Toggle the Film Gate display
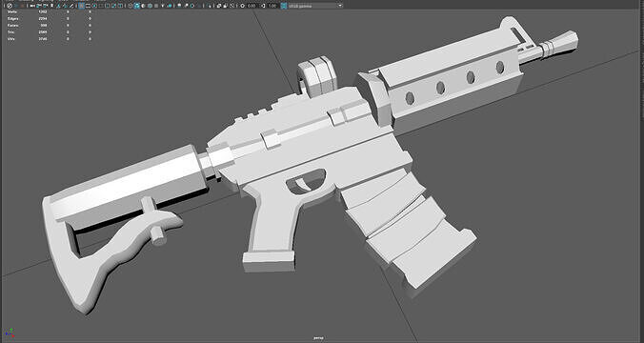This screenshot has height=343, width=644. pos(88,6)
